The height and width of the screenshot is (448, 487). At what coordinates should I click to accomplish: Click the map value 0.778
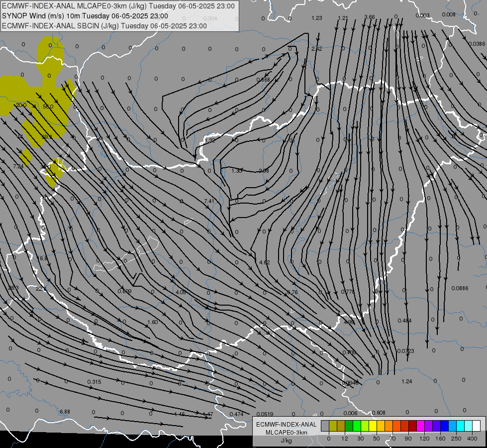(x=348, y=292)
